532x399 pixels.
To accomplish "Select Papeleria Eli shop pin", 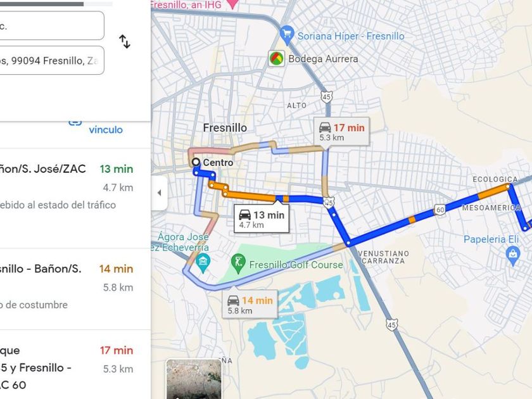I will [512, 255].
